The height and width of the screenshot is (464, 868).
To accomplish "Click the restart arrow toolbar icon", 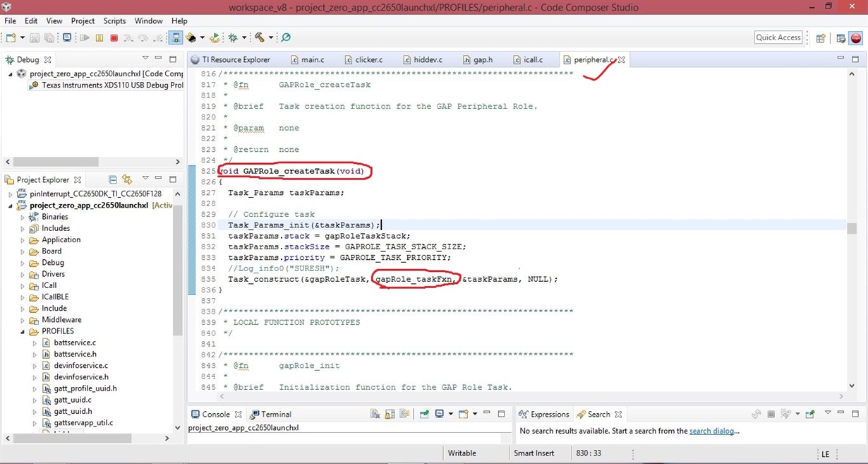I will click(215, 37).
